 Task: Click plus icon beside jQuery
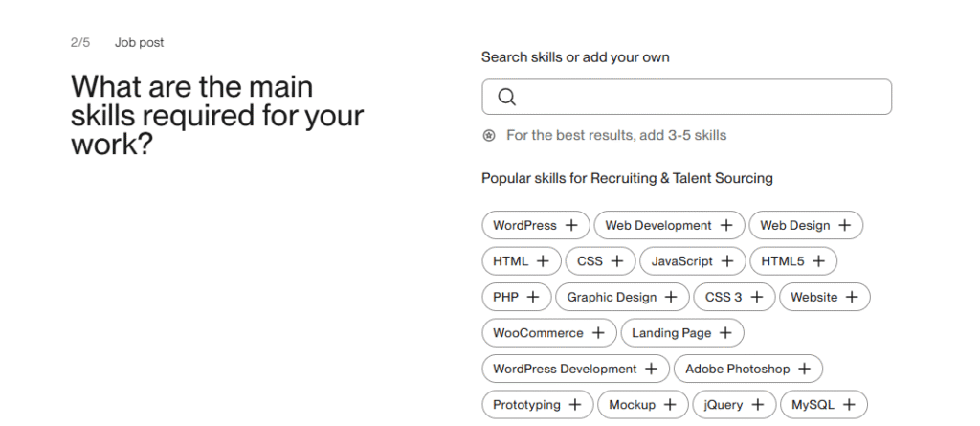758,405
